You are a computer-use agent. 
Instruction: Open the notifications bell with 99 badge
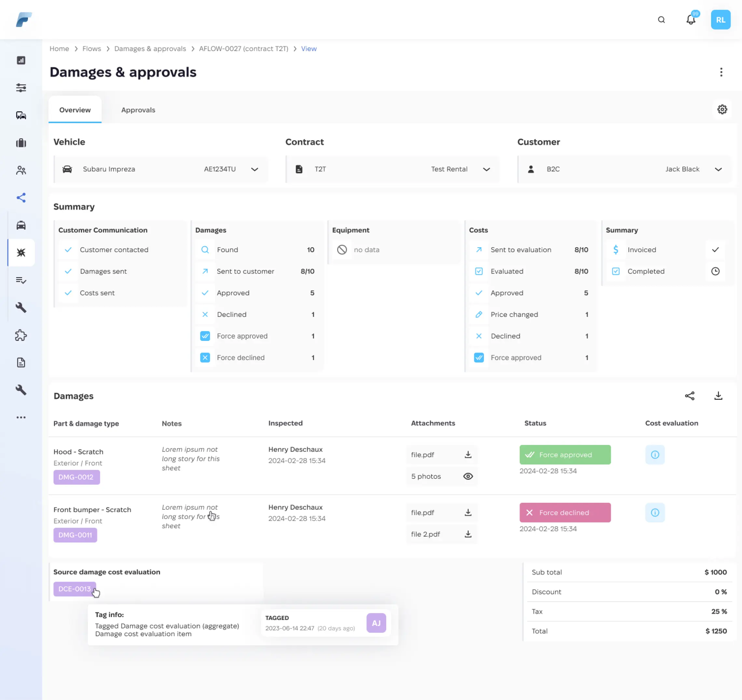pyautogui.click(x=691, y=20)
